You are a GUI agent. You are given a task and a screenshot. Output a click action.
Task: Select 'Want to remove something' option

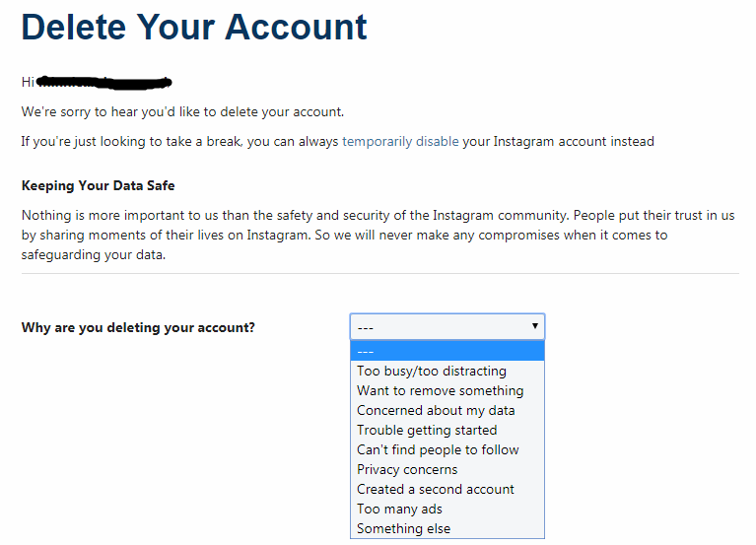(x=447, y=391)
